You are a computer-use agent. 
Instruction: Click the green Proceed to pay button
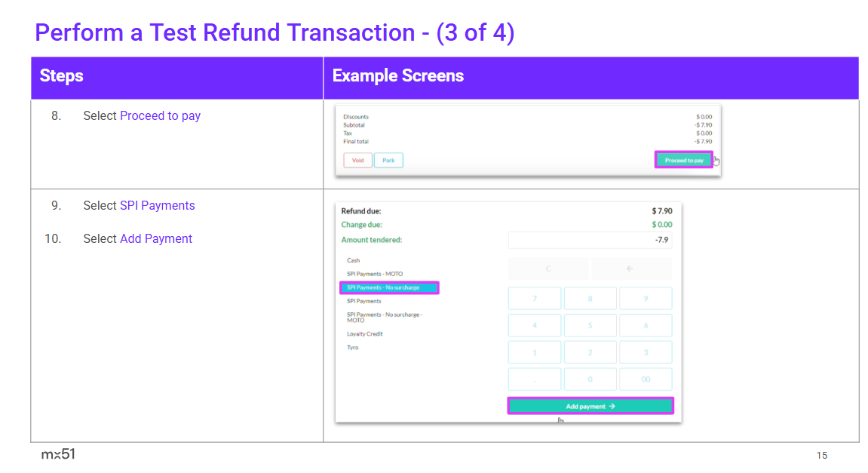tap(683, 160)
